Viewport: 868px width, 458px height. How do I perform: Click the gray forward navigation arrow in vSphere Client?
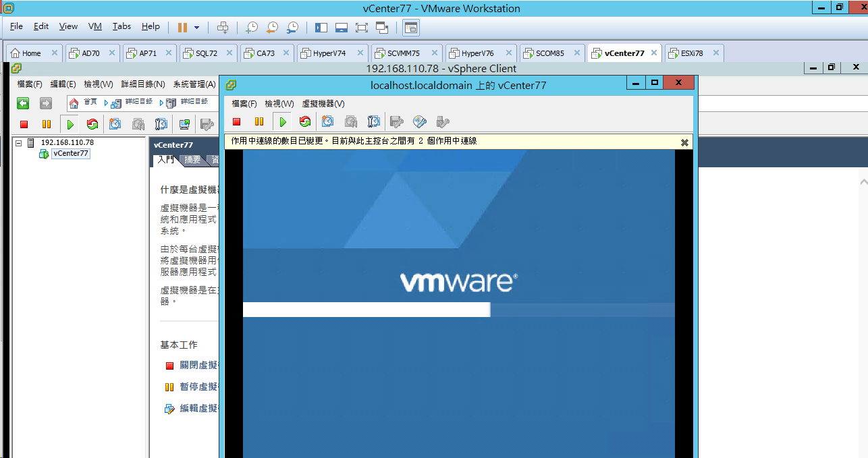click(x=46, y=103)
